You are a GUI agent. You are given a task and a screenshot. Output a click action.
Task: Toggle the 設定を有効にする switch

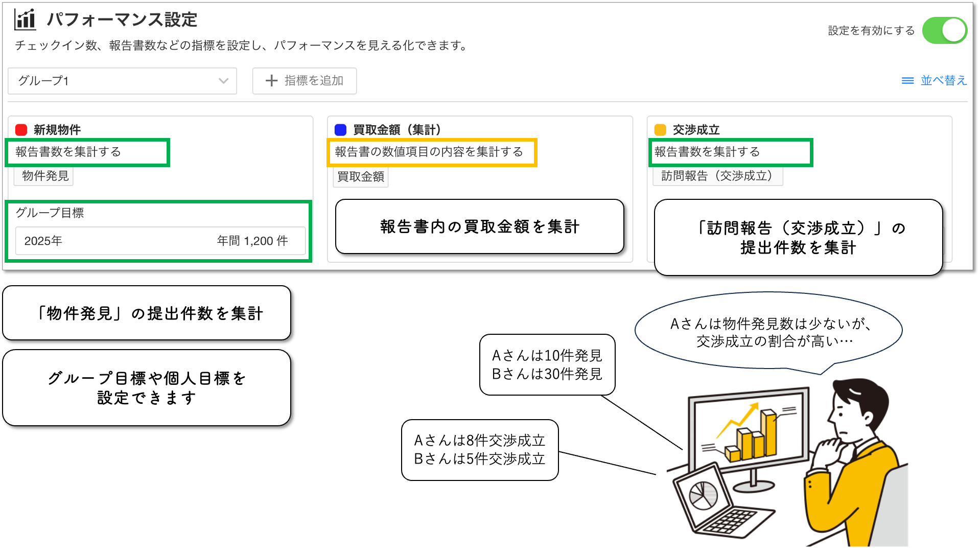[944, 31]
